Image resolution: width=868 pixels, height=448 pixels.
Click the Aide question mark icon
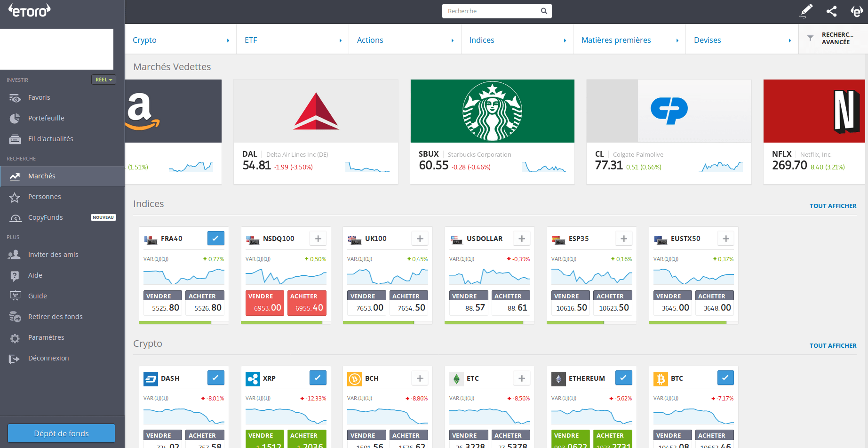click(15, 276)
